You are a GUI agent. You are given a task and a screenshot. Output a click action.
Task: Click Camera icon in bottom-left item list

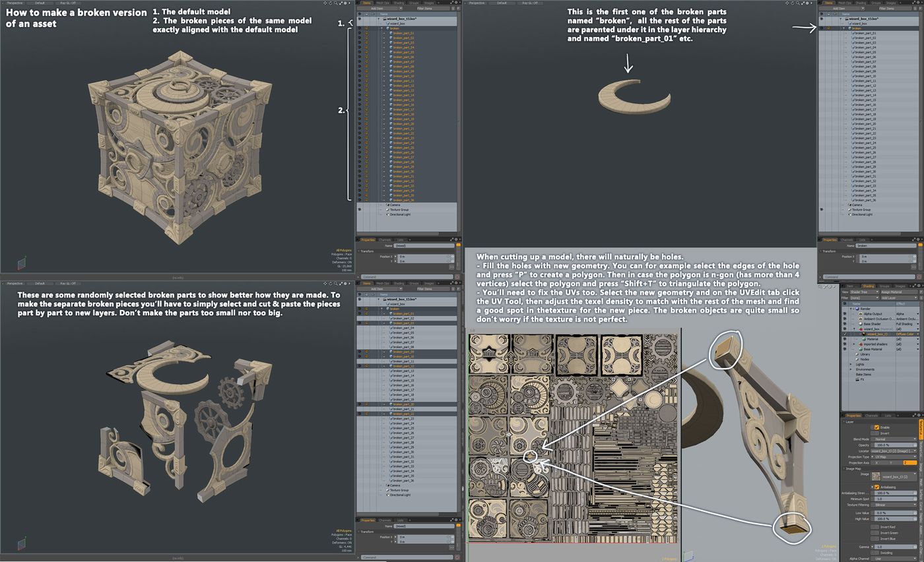387,485
